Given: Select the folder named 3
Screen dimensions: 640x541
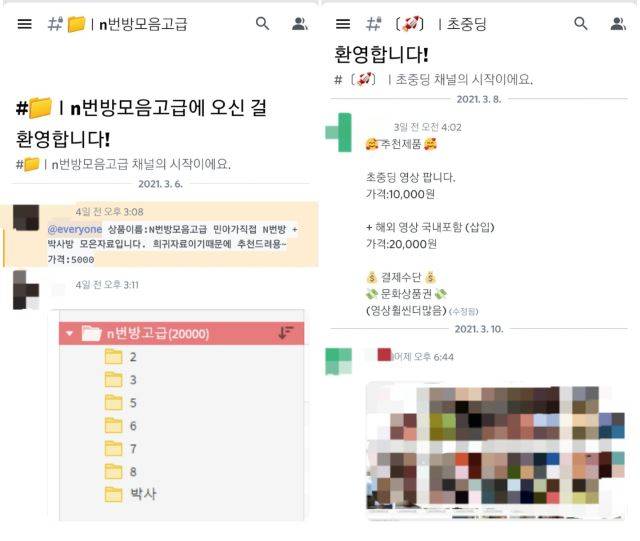Looking at the screenshot, I should point(121,380).
